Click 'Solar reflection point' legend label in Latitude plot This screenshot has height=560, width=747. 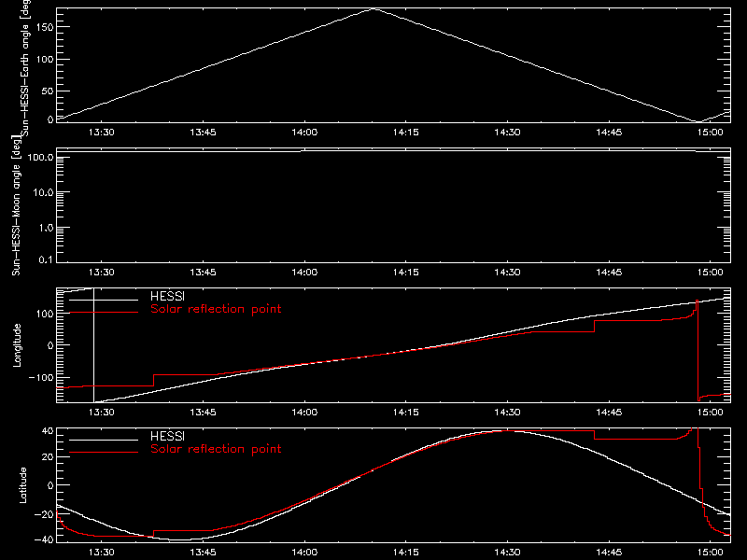pos(216,449)
